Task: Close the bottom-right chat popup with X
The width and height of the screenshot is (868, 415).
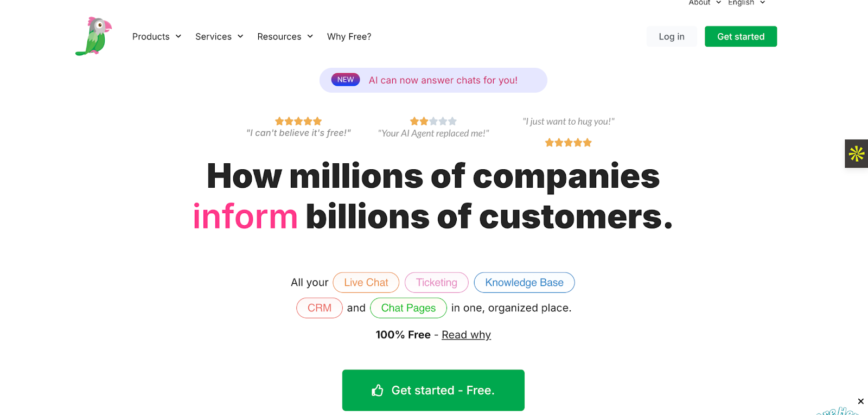Action: pos(860,401)
